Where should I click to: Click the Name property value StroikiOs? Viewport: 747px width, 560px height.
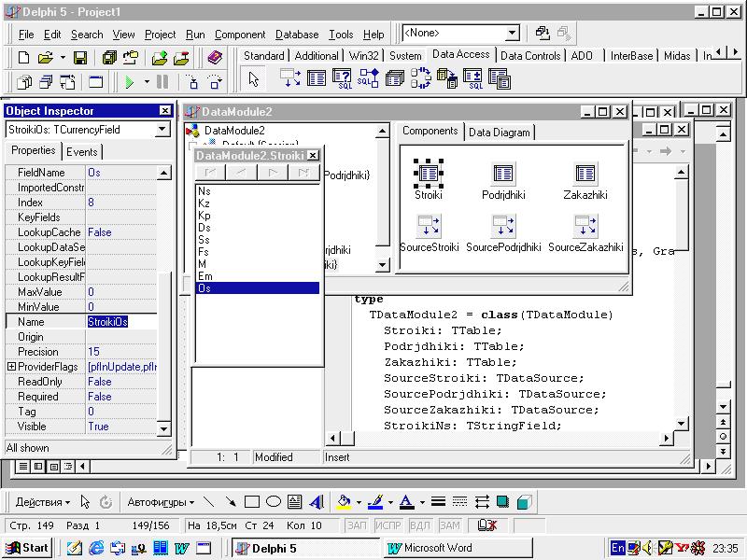tap(121, 322)
